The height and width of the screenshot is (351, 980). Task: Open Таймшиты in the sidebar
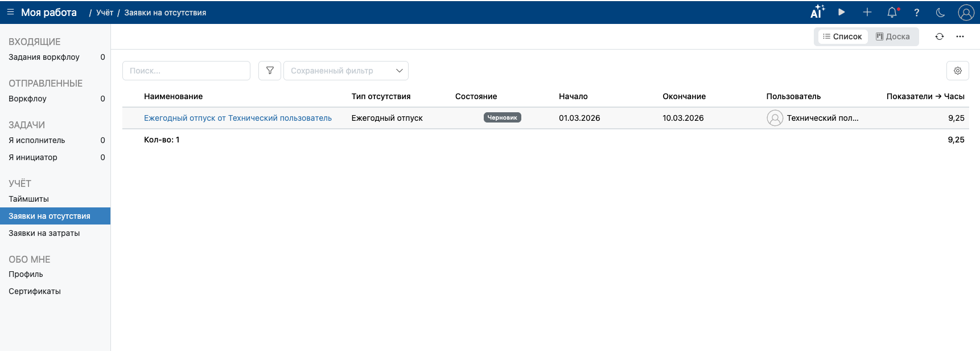pyautogui.click(x=28, y=199)
